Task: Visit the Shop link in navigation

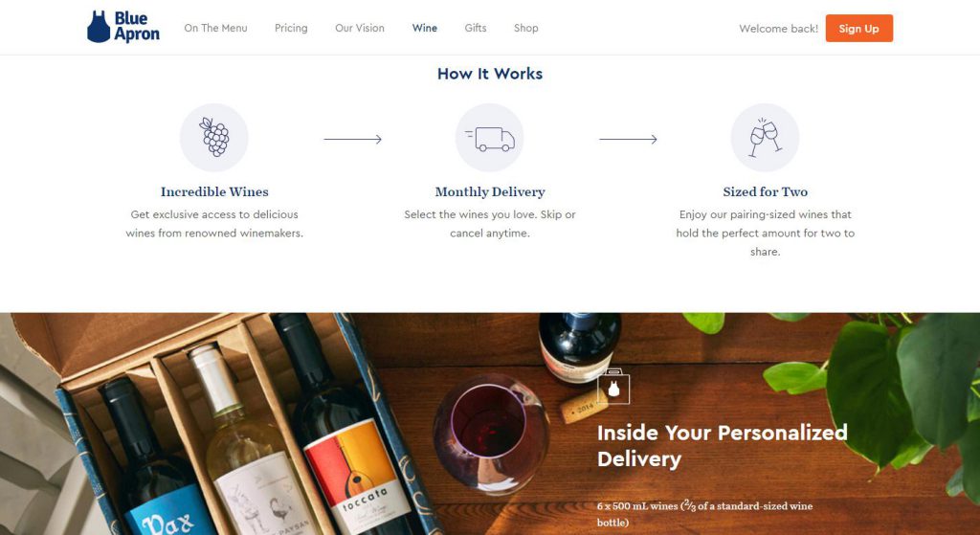Action: (x=526, y=28)
